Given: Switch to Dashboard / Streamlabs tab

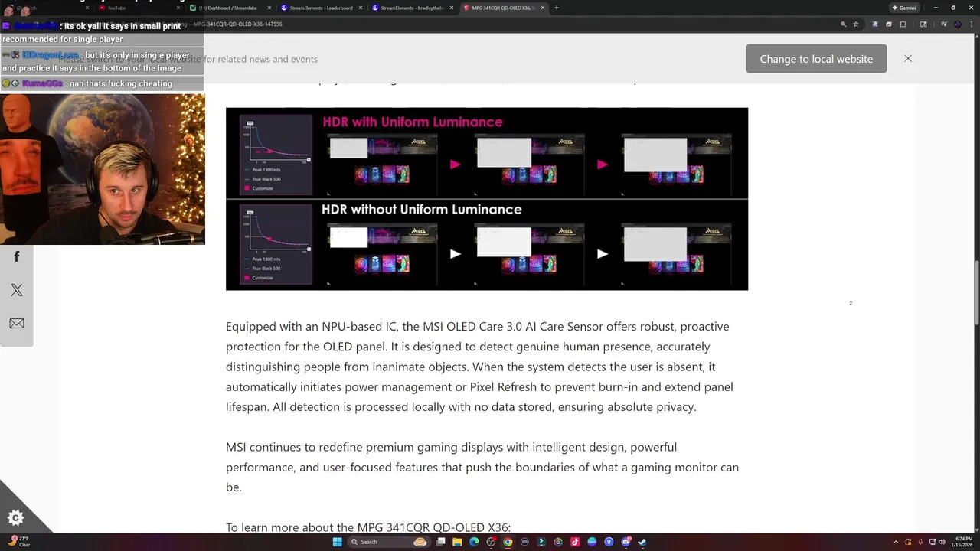Looking at the screenshot, I should (x=230, y=8).
